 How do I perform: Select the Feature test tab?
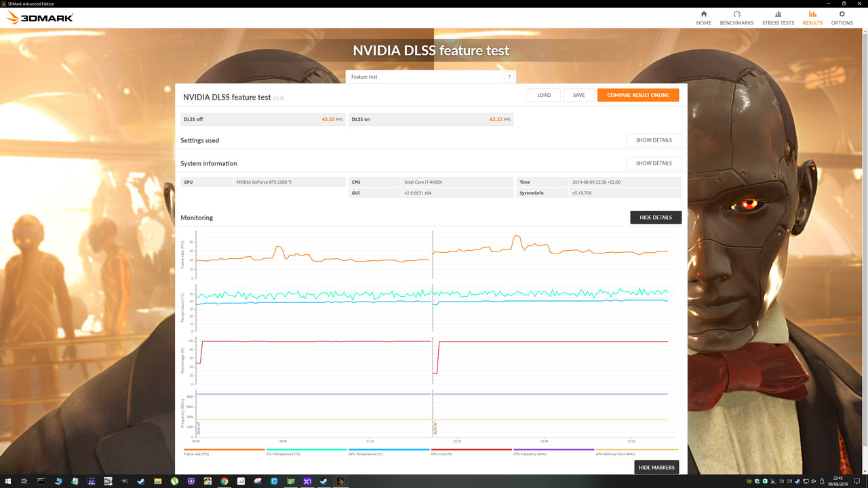(x=425, y=77)
